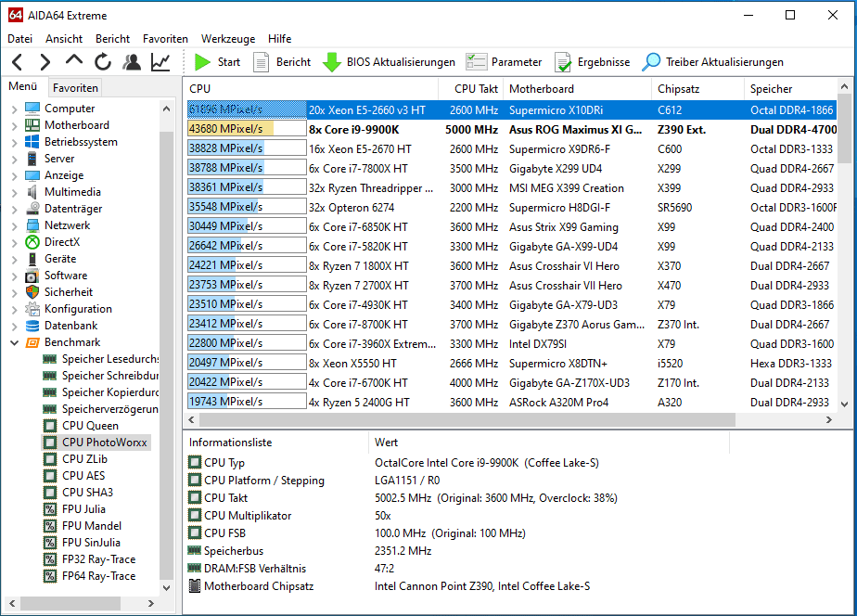This screenshot has width=857, height=616.
Task: Click the results list horizontal scrollbar
Action: pyautogui.click(x=467, y=419)
